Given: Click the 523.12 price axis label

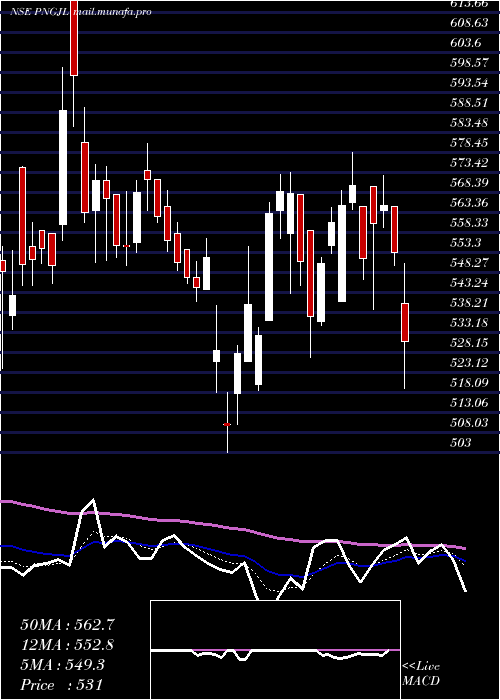Looking at the screenshot, I should coord(469,363).
